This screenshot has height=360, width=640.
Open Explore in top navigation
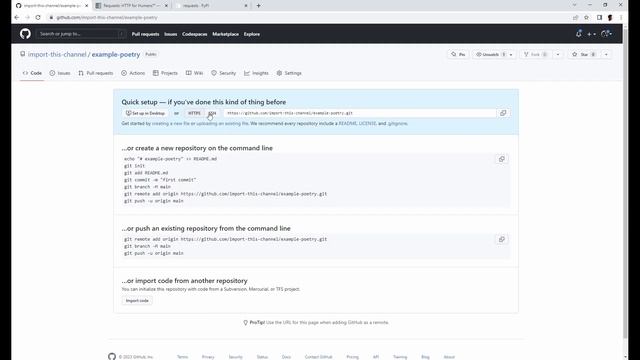pos(252,34)
